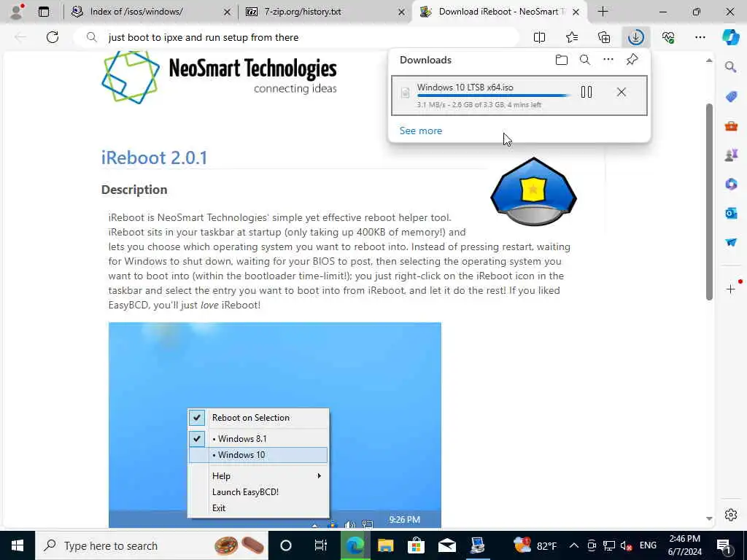This screenshot has height=560, width=747.
Task: Click the page vertical scrollbar thumb
Action: coord(709,201)
